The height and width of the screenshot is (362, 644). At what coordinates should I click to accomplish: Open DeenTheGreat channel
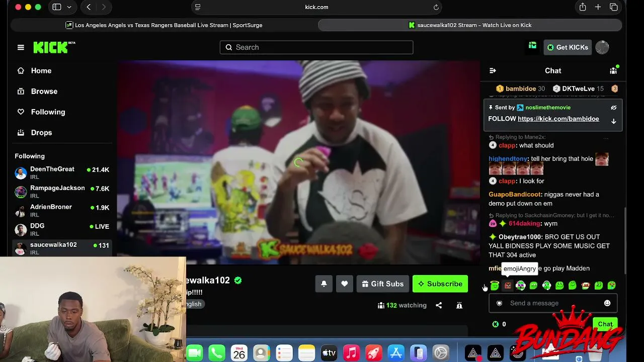click(62, 173)
